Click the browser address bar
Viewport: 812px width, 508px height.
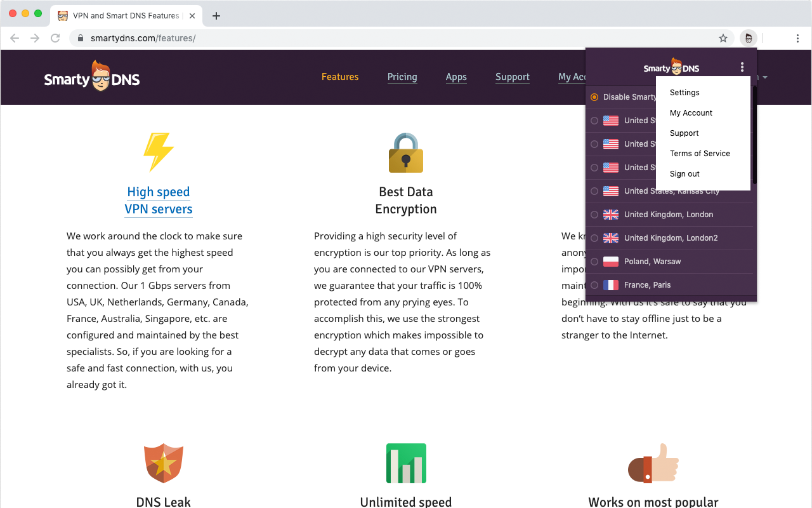pos(254,38)
